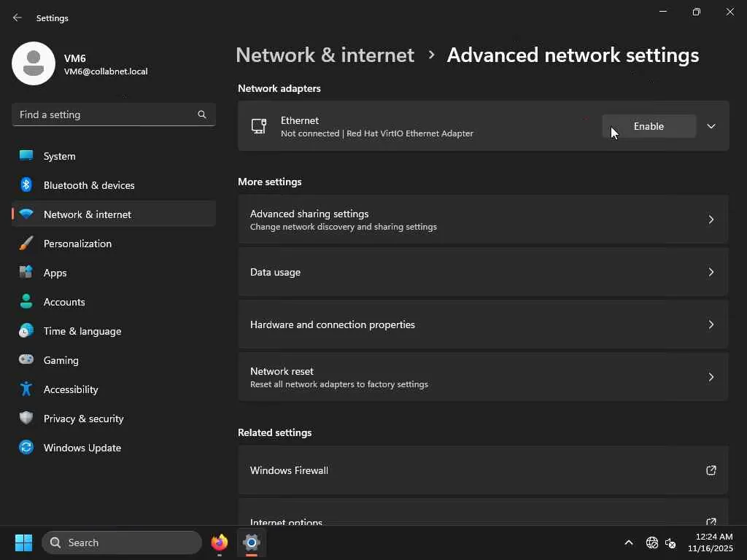
Task: Open Hardware and connection properties
Action: (483, 324)
